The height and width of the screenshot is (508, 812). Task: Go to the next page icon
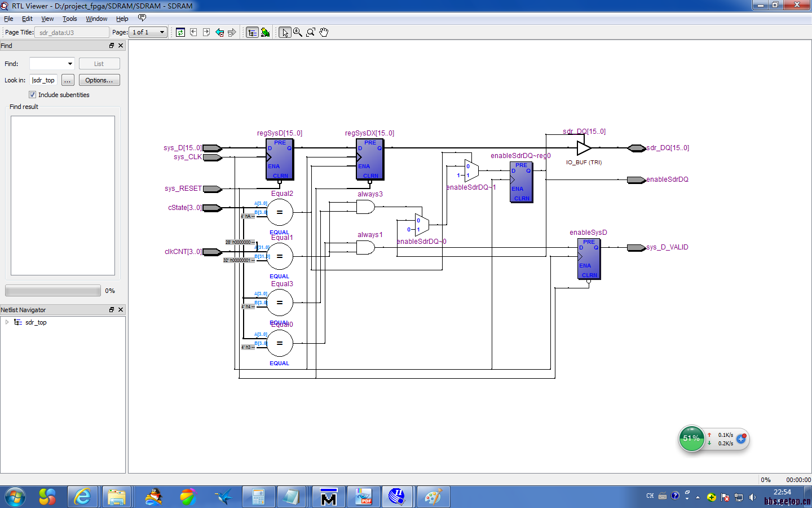pos(206,32)
